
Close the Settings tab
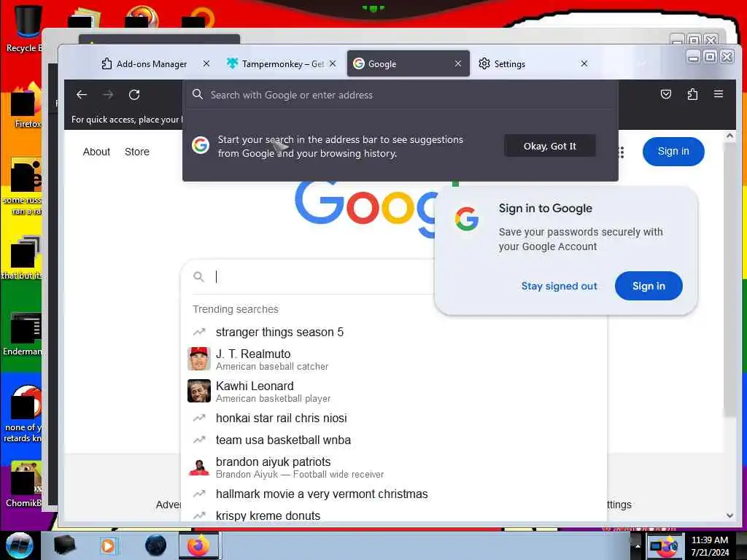click(x=584, y=63)
